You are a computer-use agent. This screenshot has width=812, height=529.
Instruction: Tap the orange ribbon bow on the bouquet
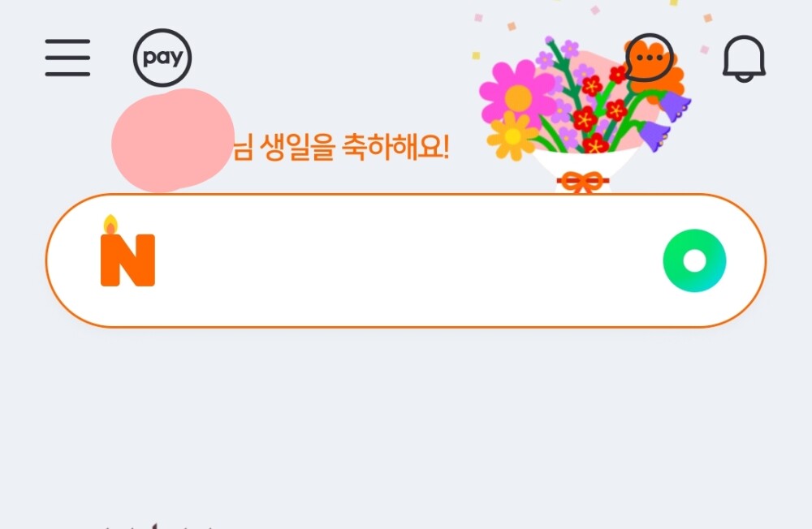(x=582, y=182)
